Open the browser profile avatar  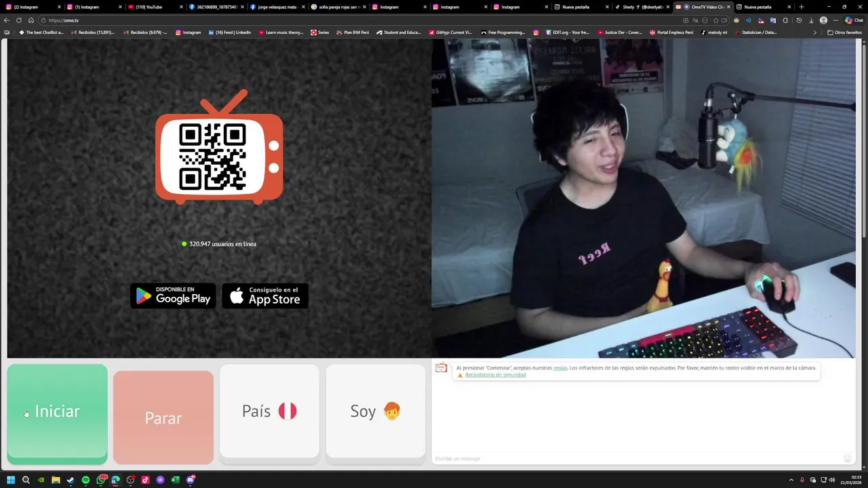823,20
